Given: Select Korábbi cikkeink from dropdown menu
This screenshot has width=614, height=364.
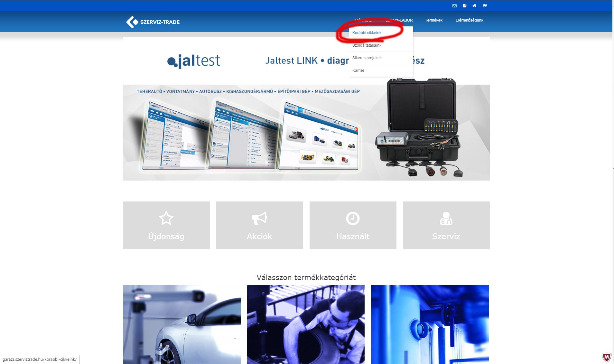Looking at the screenshot, I should [x=381, y=33].
